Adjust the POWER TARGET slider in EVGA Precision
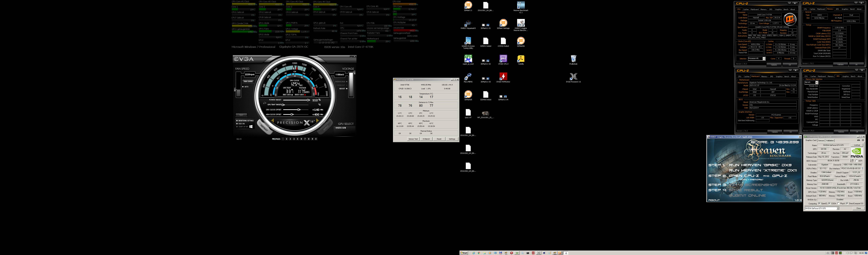Screen dimensions: 868x255 296,100
